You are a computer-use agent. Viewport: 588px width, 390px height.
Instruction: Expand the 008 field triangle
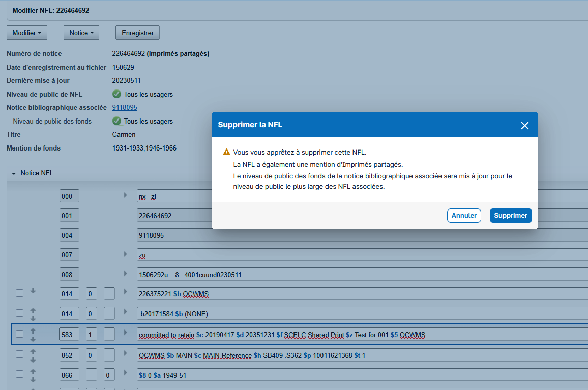coord(126,274)
